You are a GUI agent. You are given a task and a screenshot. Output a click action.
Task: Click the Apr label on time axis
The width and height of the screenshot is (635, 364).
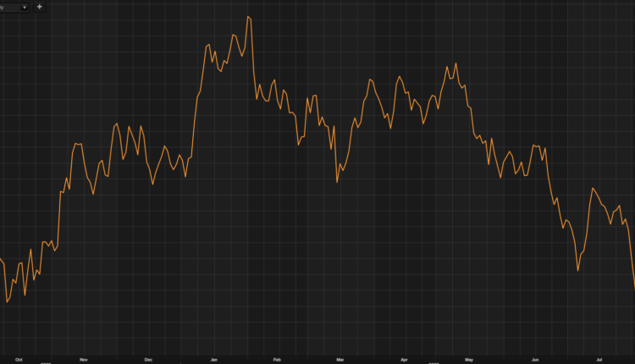(404, 359)
